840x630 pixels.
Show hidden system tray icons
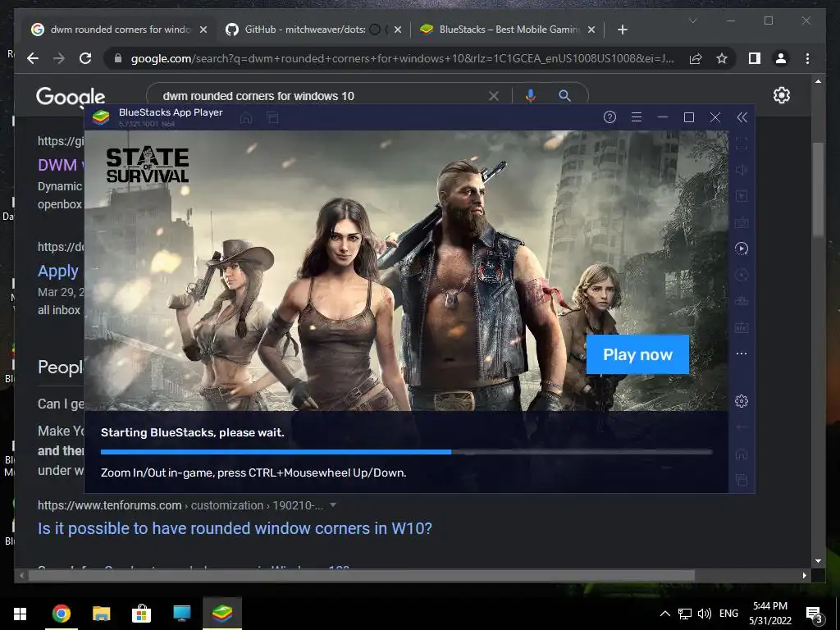pyautogui.click(x=664, y=614)
